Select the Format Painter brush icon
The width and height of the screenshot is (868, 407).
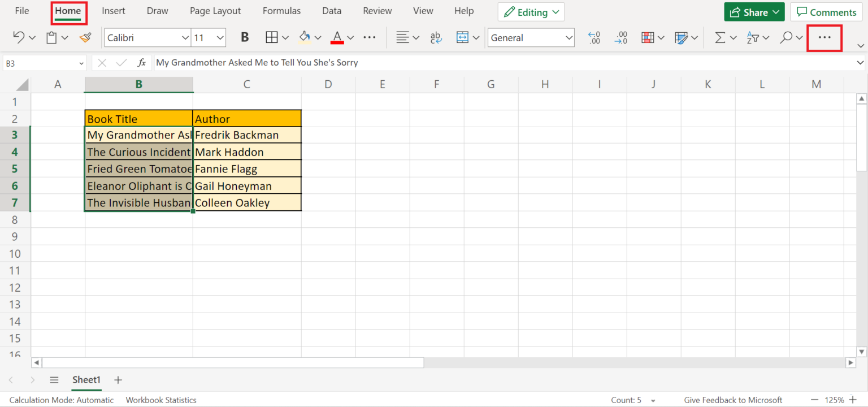tap(85, 38)
